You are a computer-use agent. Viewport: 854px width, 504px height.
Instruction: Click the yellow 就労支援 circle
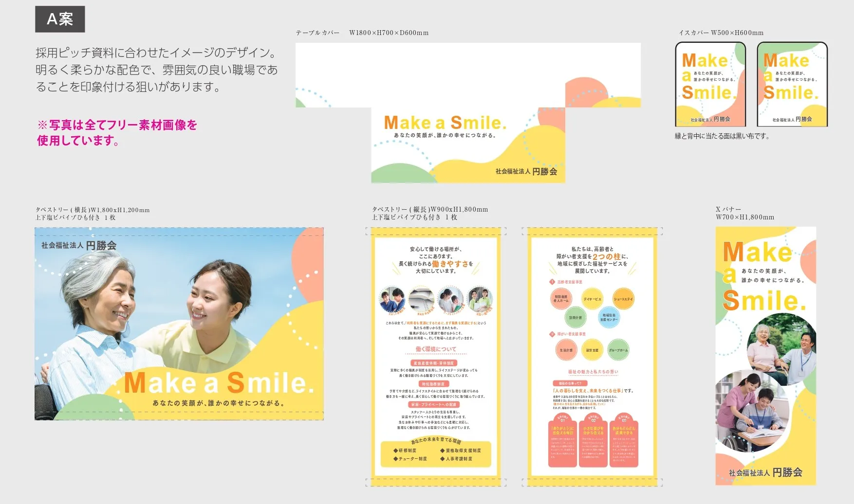pyautogui.click(x=592, y=350)
